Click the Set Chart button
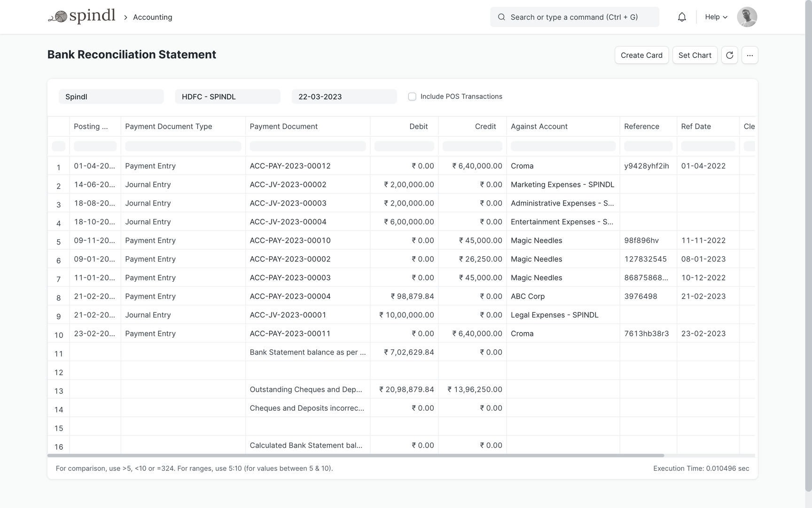The height and width of the screenshot is (508, 812). click(x=695, y=55)
